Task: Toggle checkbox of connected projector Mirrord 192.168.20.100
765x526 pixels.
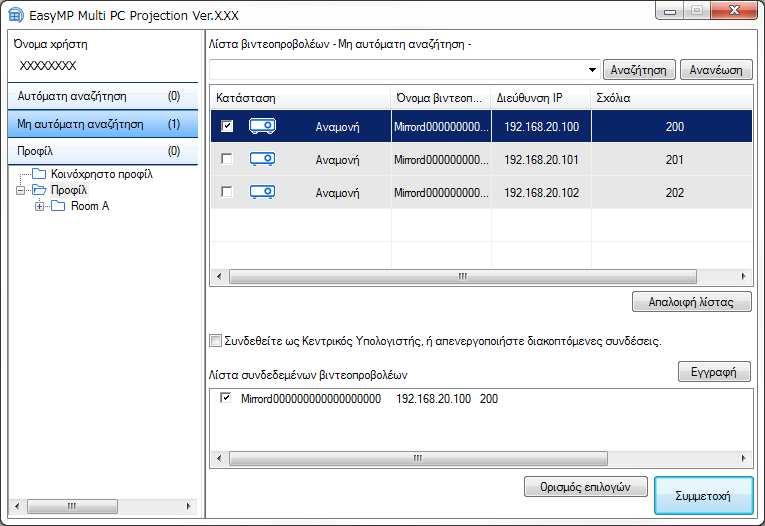Action: tap(225, 398)
